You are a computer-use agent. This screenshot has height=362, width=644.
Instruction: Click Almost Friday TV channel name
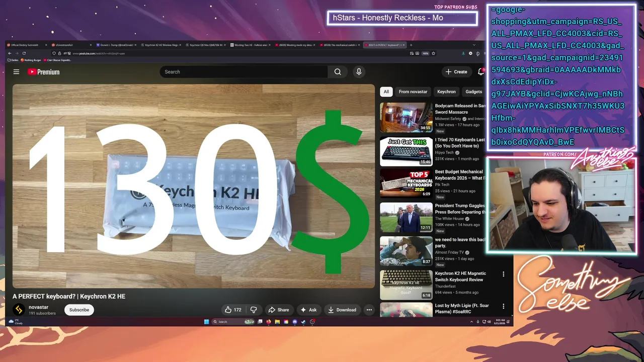449,252
